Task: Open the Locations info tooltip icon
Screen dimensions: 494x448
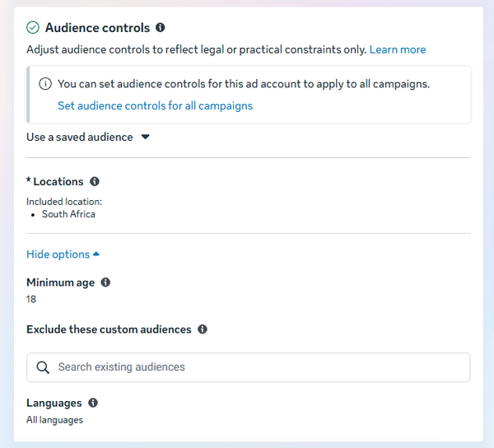Action: point(95,181)
